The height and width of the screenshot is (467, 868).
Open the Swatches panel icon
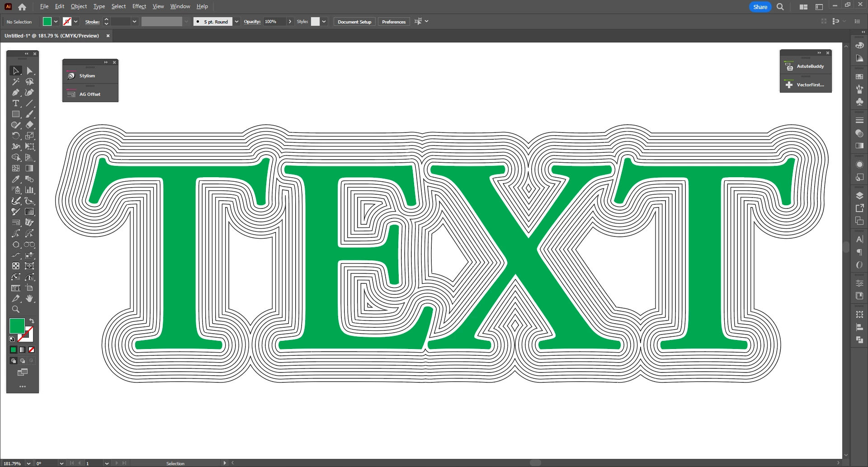click(x=859, y=77)
